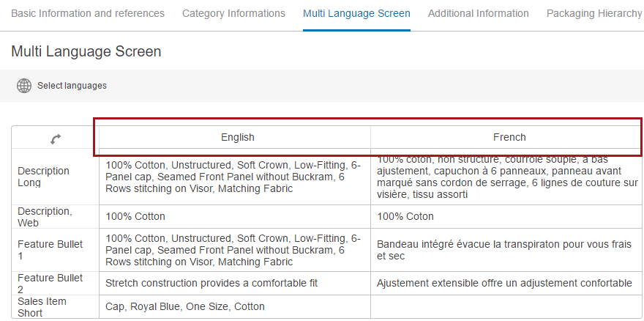
Task: Select the Multi Language Screen tab
Action: [356, 14]
